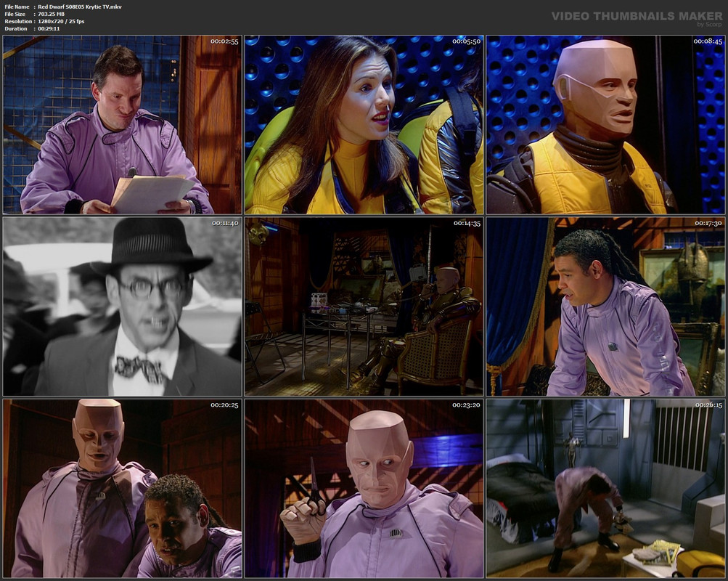Click the file name Red Dwarf S08E05 Krytie TV.mkv

pyautogui.click(x=80, y=7)
